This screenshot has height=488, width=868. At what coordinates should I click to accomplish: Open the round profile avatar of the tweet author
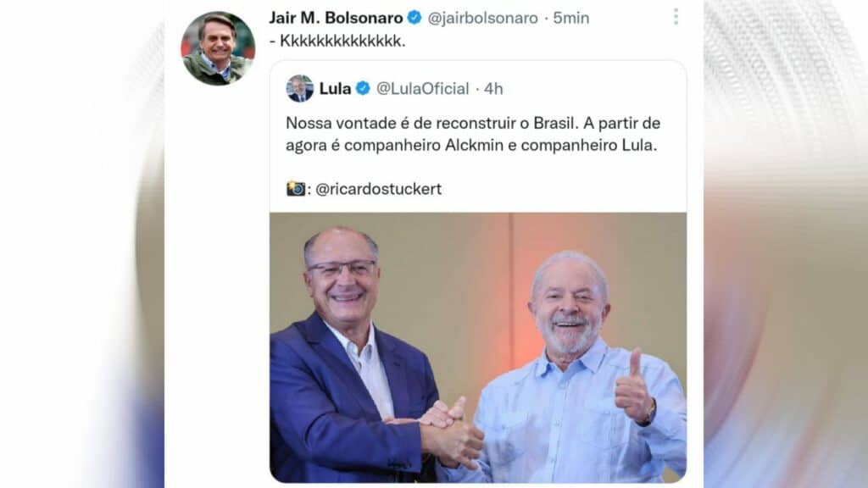click(x=218, y=48)
